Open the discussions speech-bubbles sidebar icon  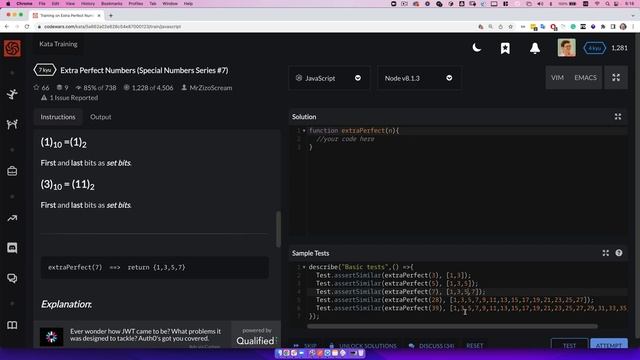(12, 278)
